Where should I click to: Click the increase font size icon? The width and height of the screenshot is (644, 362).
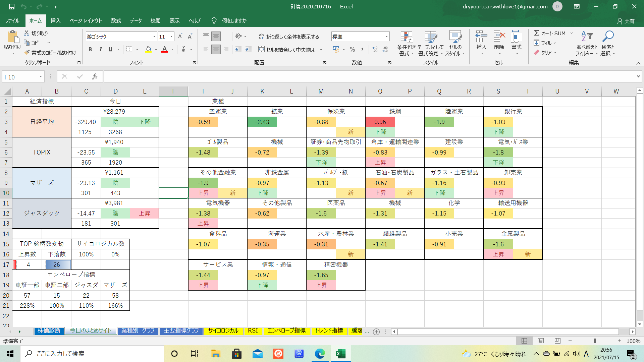(x=180, y=37)
